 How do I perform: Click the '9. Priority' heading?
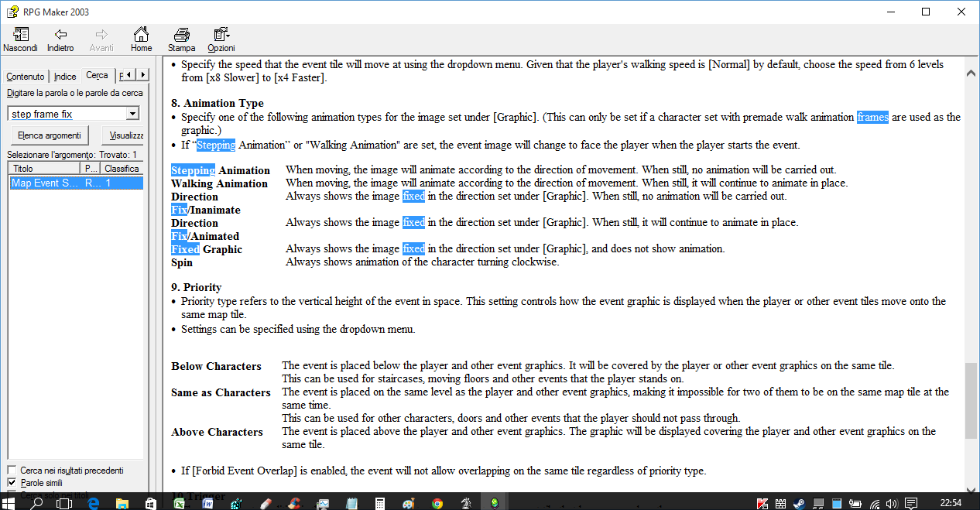point(196,287)
